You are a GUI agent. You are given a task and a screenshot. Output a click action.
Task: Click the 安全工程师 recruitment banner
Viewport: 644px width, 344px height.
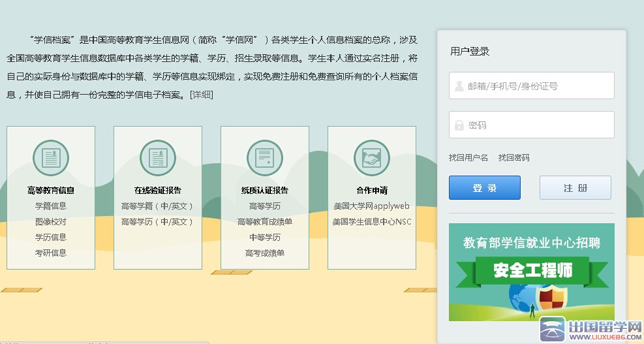click(531, 272)
